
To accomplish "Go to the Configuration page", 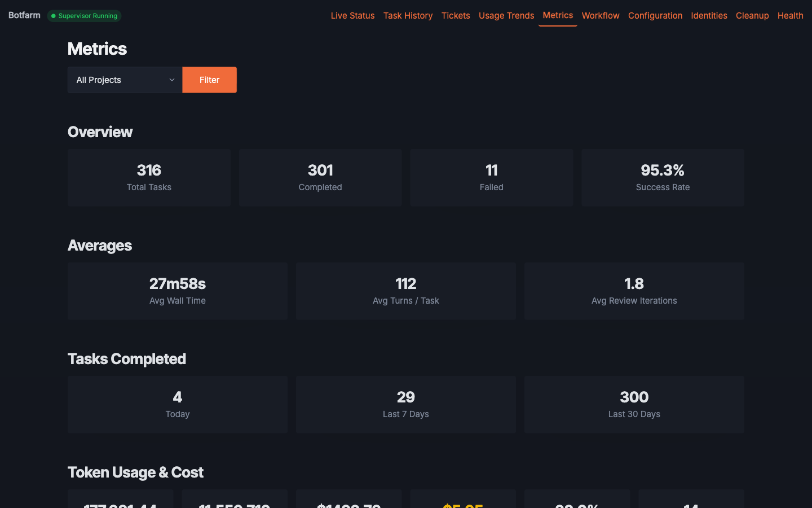I will (655, 16).
